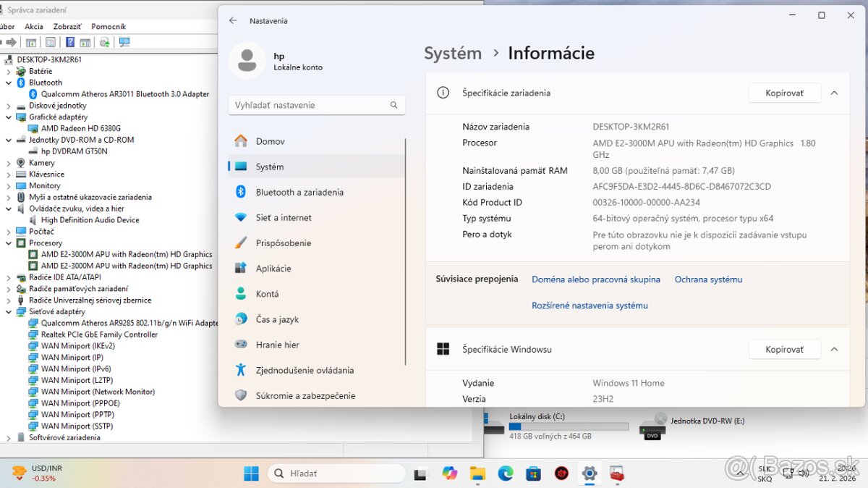Expand the Klávesnice node
This screenshot has width=868, height=488.
point(9,174)
